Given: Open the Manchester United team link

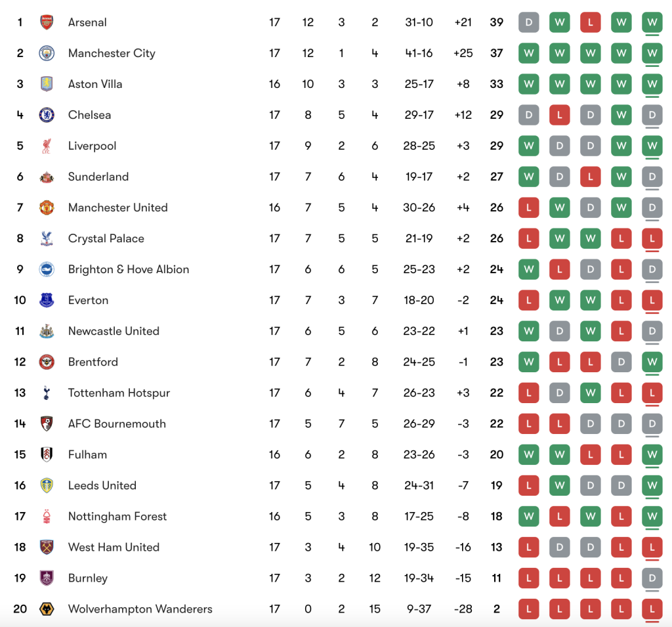Looking at the screenshot, I should tap(118, 207).
